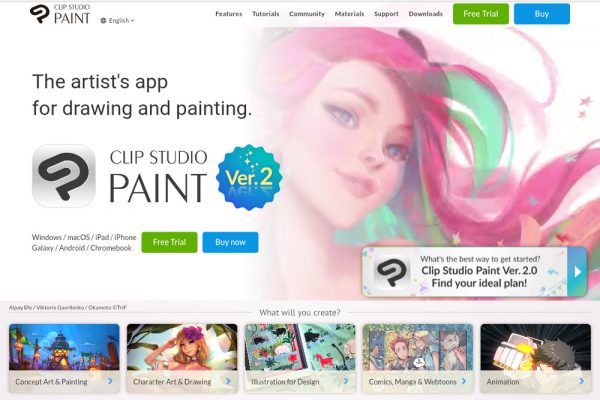The width and height of the screenshot is (600, 400).
Task: Click the banner's Clip Studio logo icon
Action: click(x=391, y=272)
